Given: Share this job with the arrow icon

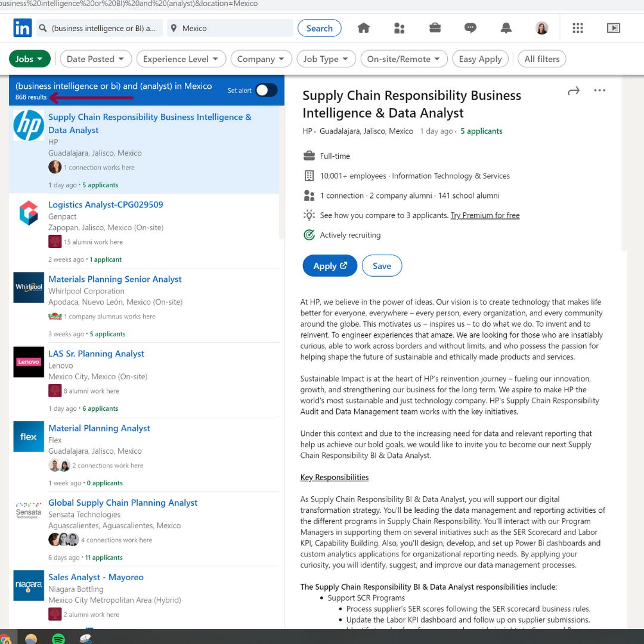Looking at the screenshot, I should pyautogui.click(x=574, y=91).
